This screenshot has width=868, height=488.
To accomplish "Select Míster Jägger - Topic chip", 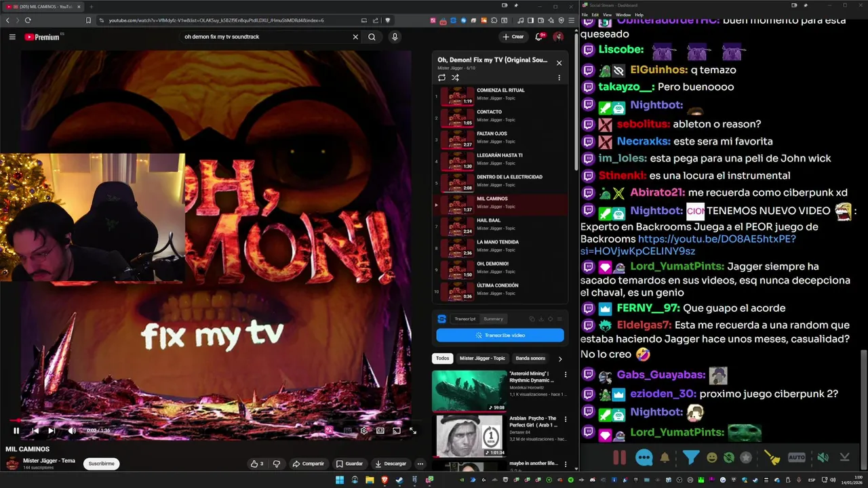I will [482, 358].
